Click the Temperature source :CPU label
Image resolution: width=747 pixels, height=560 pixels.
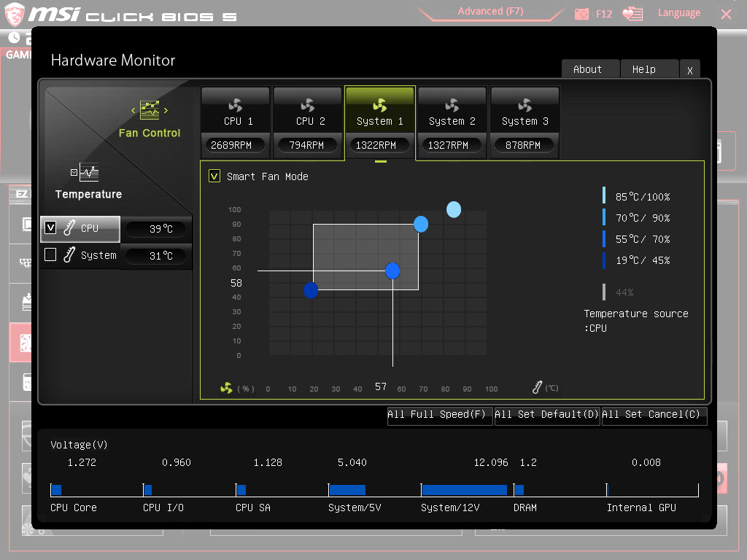click(x=636, y=321)
